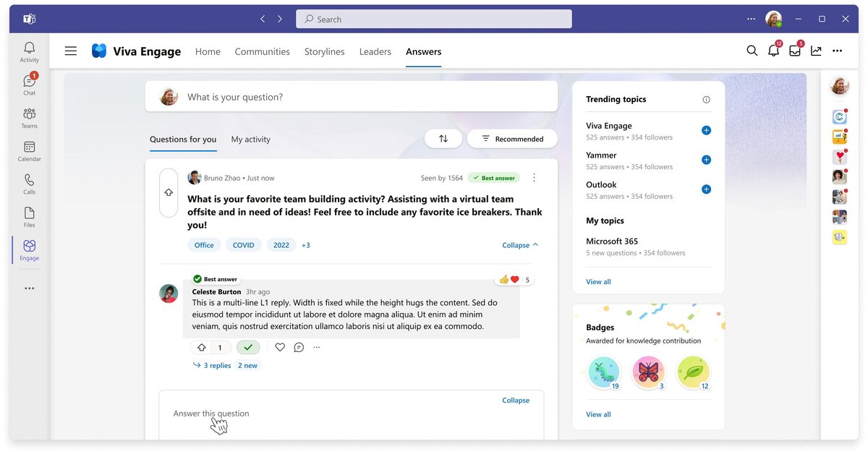Open Files in the Teams sidebar
This screenshot has width=868, height=454.
(29, 217)
